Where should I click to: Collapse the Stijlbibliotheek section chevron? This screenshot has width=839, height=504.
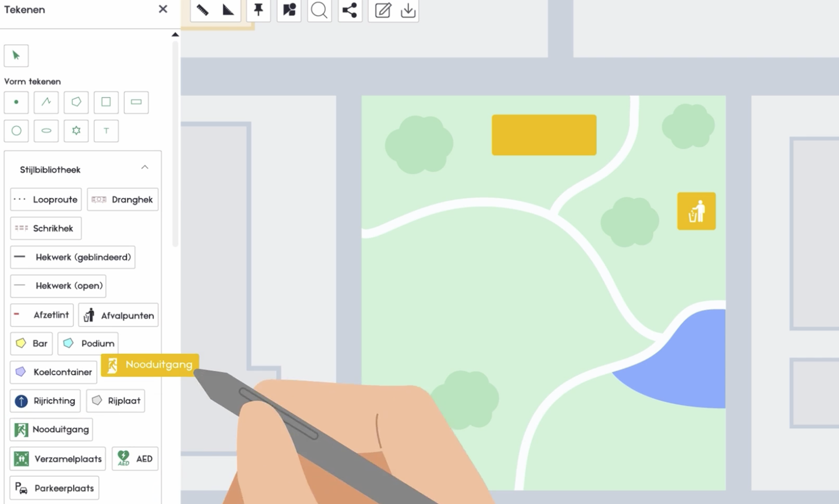(145, 168)
